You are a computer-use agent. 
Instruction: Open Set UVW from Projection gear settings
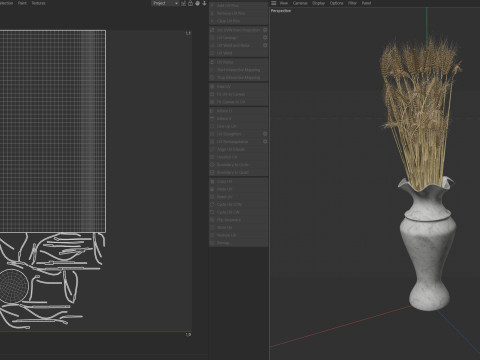pyautogui.click(x=265, y=30)
